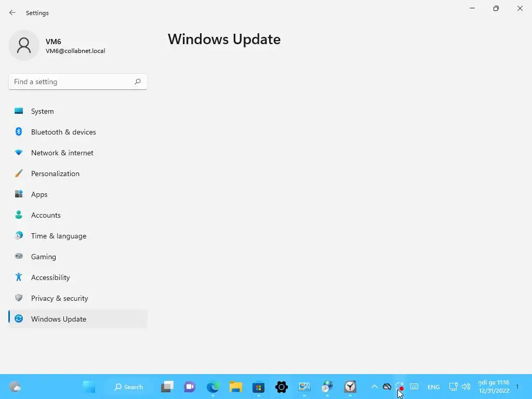Screen dimensions: 532x399
Task: Select Windows Update in sidebar
Action: 78,319
